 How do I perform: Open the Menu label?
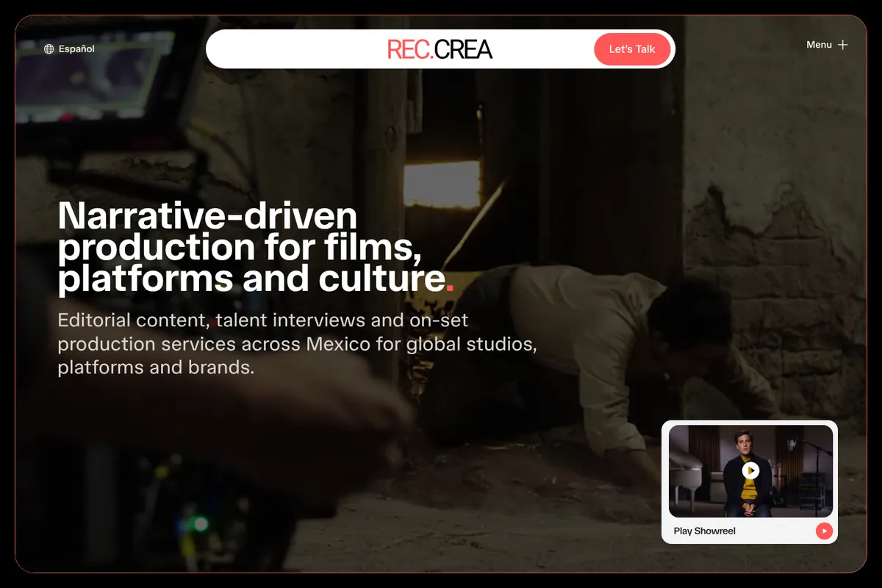[x=819, y=45]
